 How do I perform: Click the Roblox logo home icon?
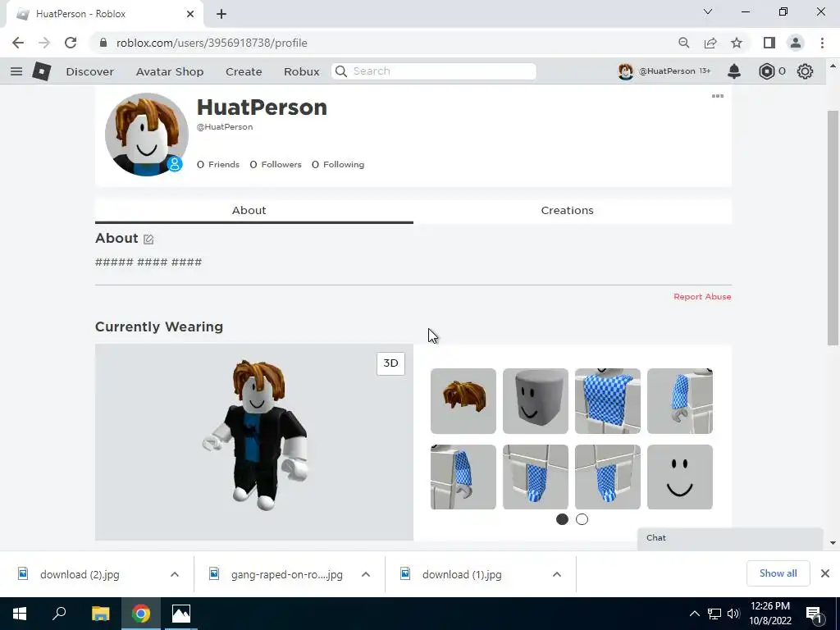point(41,71)
